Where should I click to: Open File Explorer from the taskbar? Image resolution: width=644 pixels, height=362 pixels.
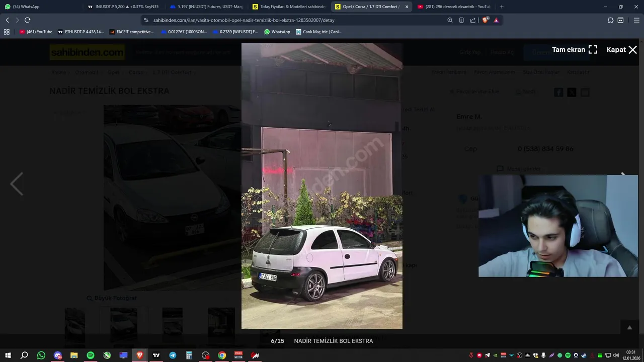[74, 355]
